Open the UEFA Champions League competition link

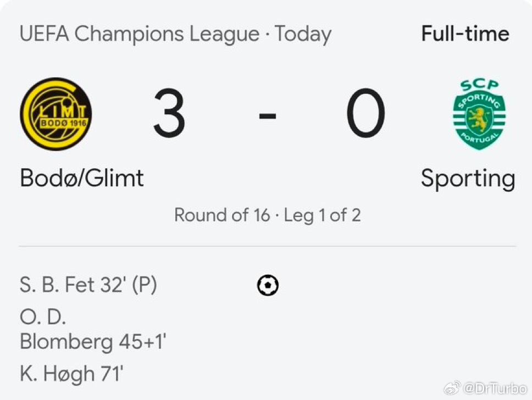point(139,34)
